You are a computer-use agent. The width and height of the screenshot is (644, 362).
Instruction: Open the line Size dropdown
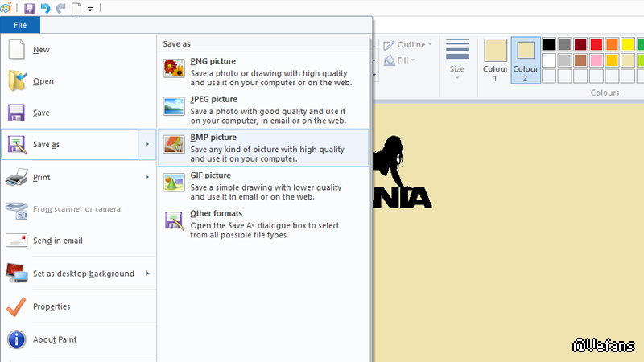click(457, 60)
